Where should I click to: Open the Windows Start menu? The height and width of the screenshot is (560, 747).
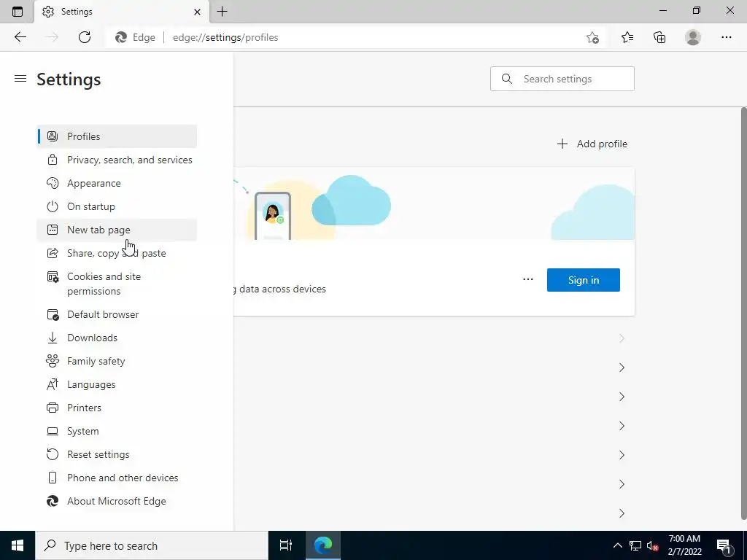click(x=18, y=545)
